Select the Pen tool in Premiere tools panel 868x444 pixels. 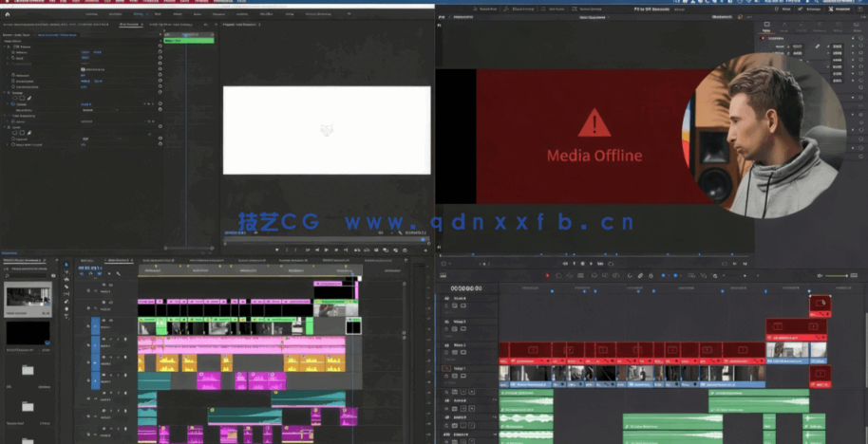tap(66, 302)
